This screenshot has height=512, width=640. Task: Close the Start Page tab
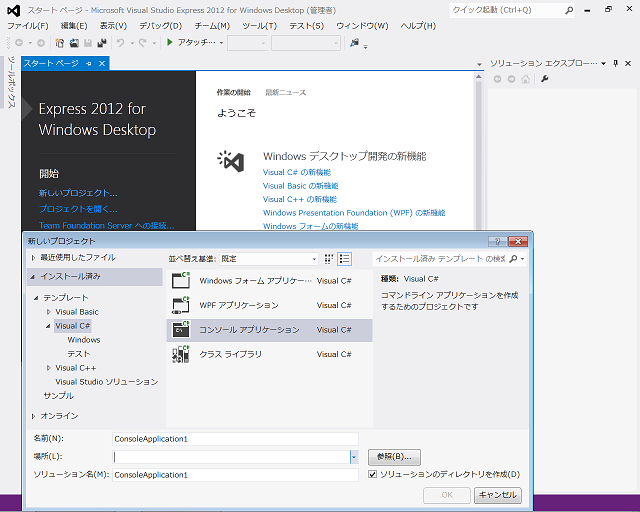[102, 63]
